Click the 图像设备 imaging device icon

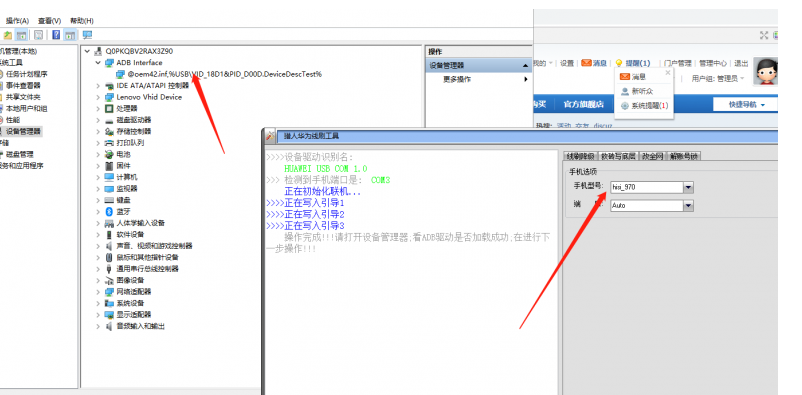(x=108, y=280)
